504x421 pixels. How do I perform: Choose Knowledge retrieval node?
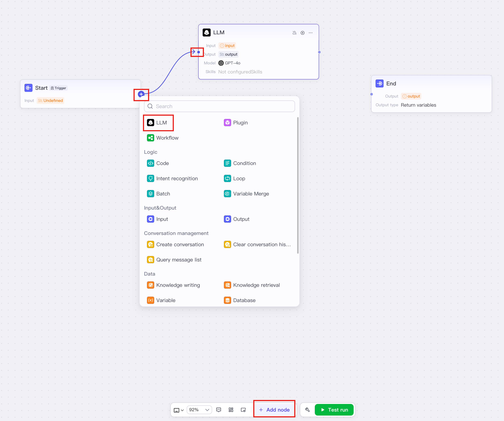252,285
